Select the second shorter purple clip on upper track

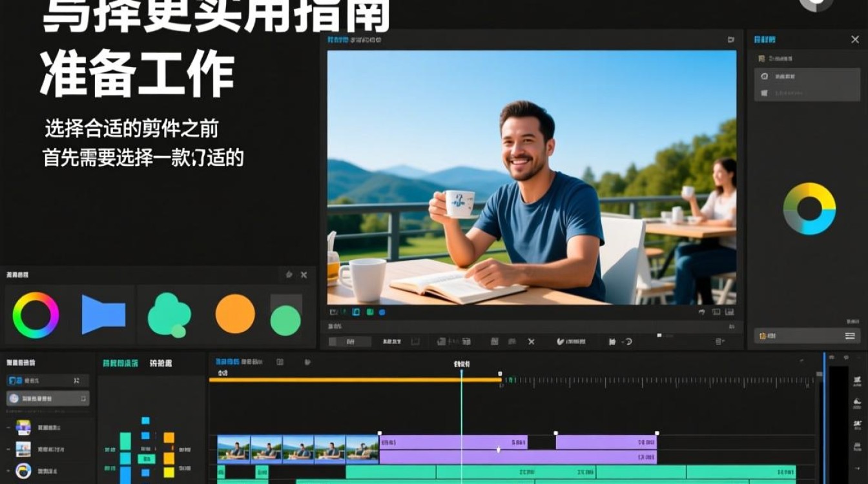[606, 442]
